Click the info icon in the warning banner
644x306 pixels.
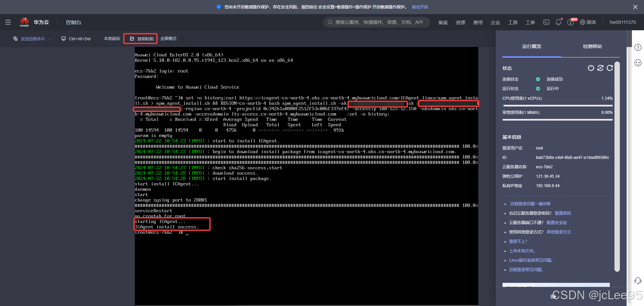tap(219, 7)
